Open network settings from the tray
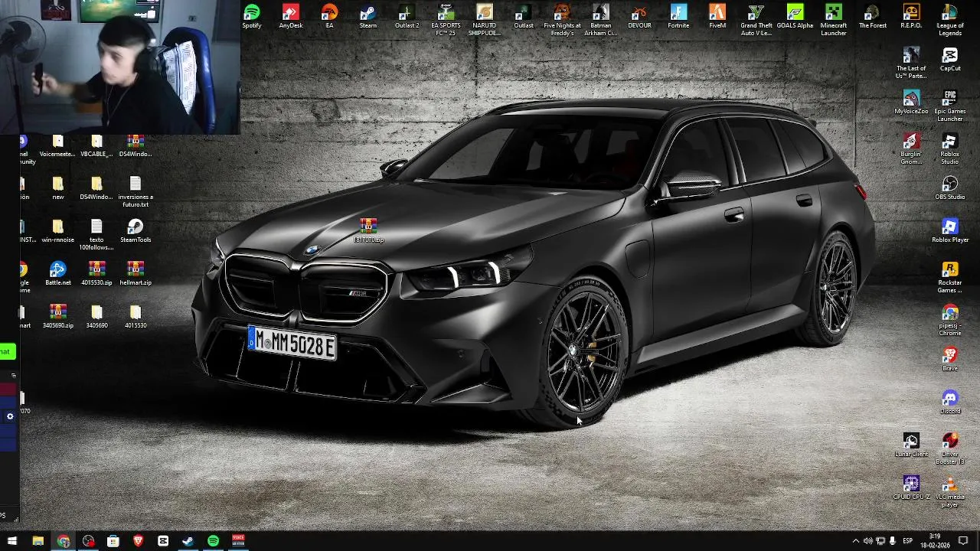The width and height of the screenshot is (980, 551). (880, 541)
